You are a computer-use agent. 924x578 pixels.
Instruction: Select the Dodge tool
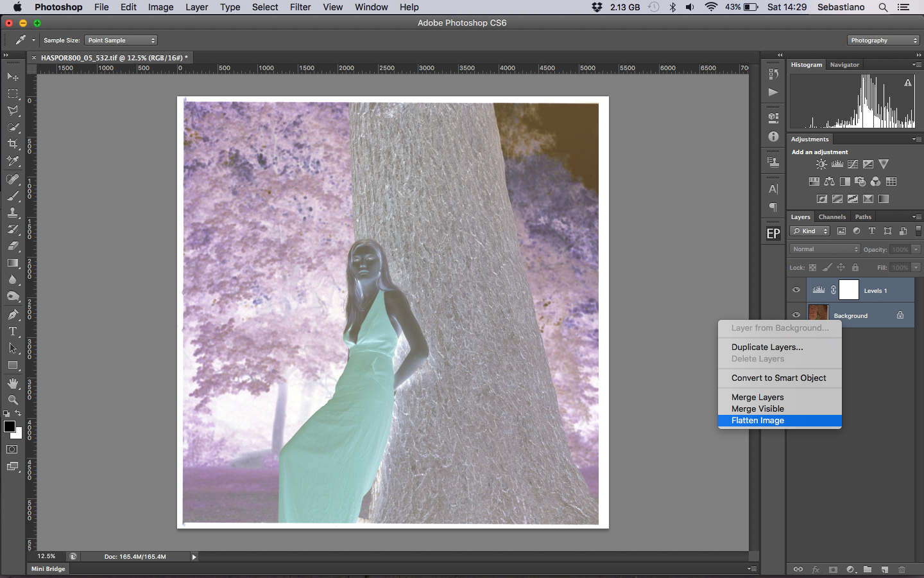coord(13,296)
